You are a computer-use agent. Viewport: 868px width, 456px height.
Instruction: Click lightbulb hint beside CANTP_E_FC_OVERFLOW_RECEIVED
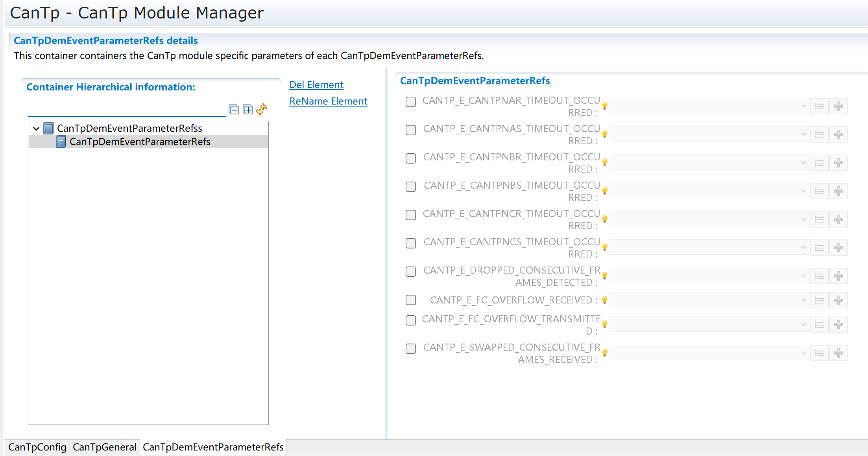tap(605, 300)
